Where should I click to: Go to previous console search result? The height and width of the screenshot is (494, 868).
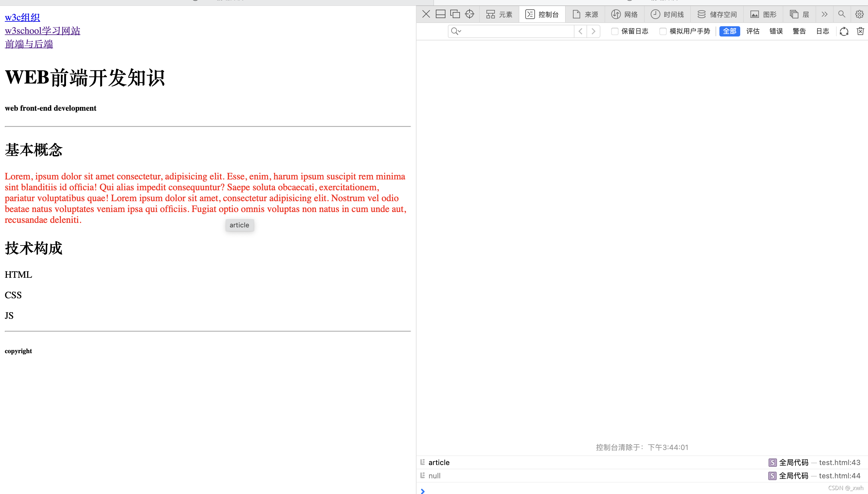(x=580, y=31)
